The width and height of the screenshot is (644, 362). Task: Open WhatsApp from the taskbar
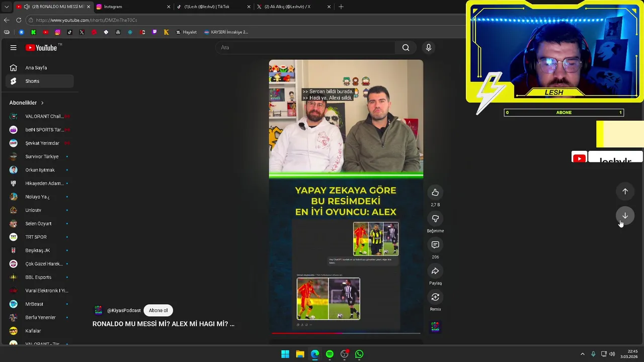pyautogui.click(x=359, y=354)
